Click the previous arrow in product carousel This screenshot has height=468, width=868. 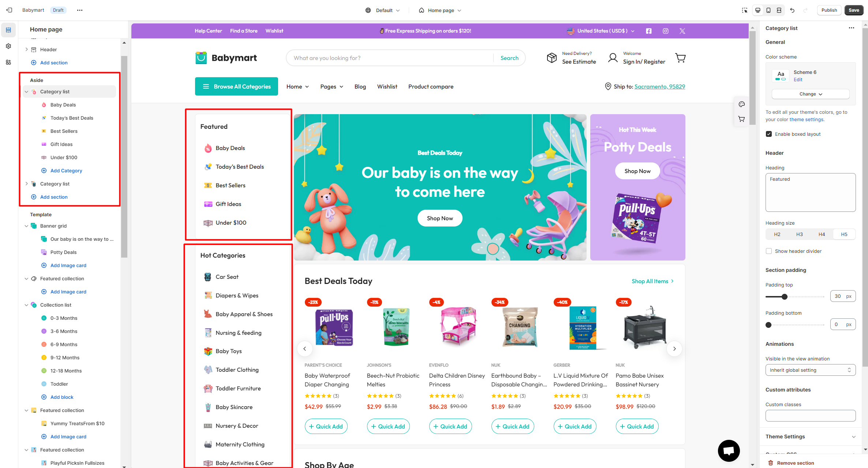click(305, 349)
